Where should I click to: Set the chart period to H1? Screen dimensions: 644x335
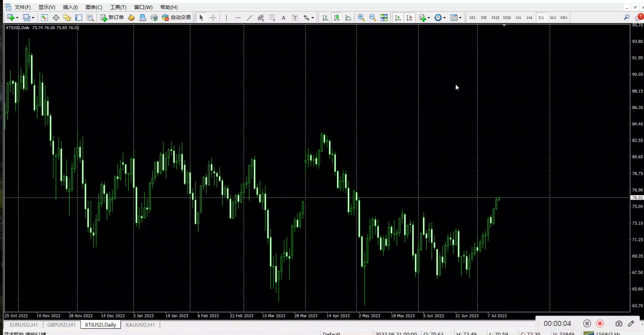[x=518, y=18]
